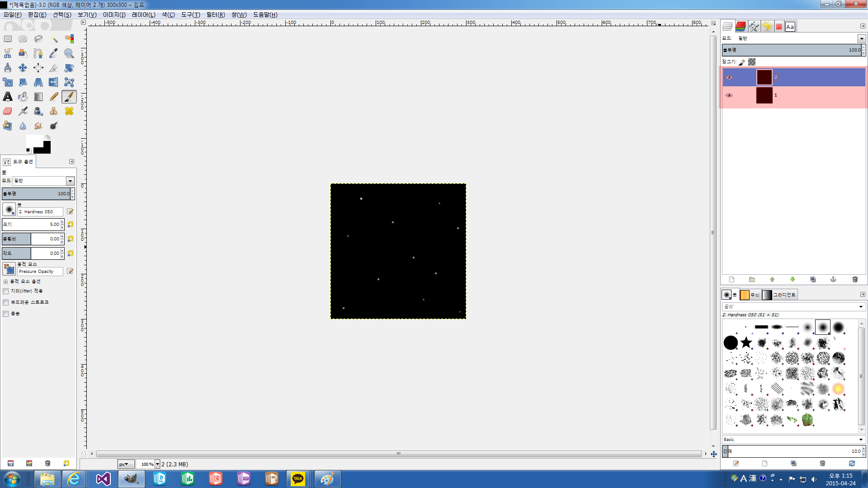Choose the Bucket Fill tool

click(23, 97)
